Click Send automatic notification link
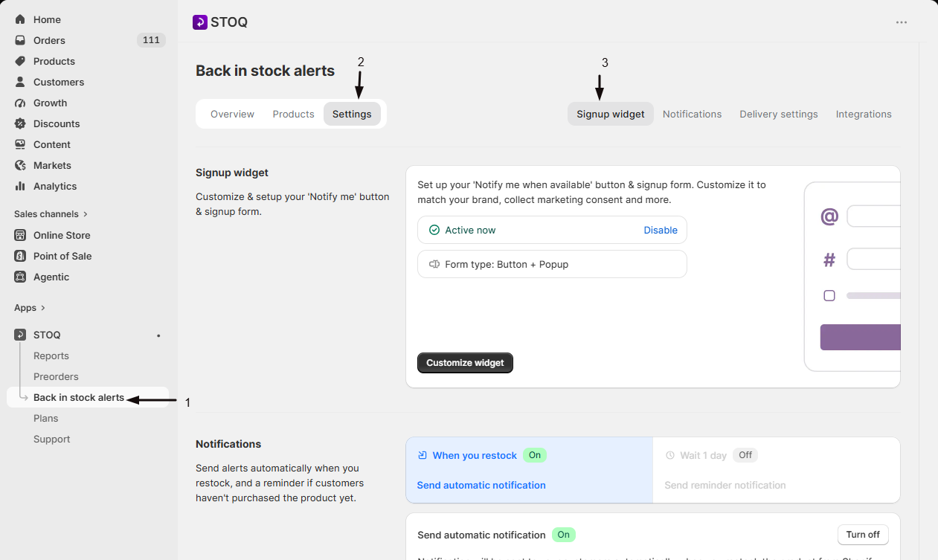The height and width of the screenshot is (560, 938). [481, 485]
